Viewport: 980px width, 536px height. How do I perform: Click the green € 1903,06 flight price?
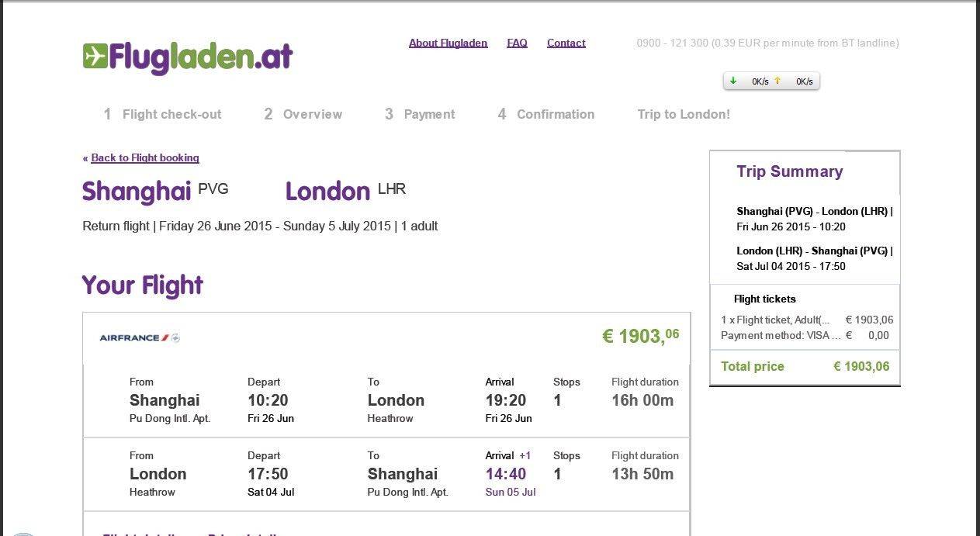coord(640,336)
